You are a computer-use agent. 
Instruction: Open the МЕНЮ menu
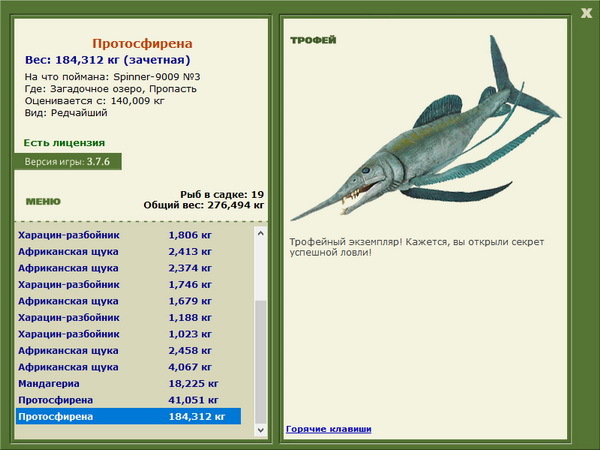coord(43,202)
